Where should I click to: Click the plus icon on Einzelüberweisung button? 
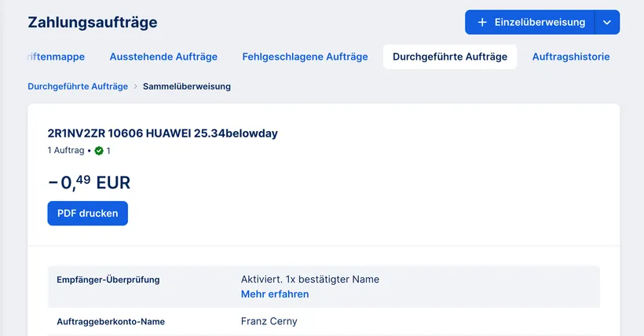pos(482,22)
